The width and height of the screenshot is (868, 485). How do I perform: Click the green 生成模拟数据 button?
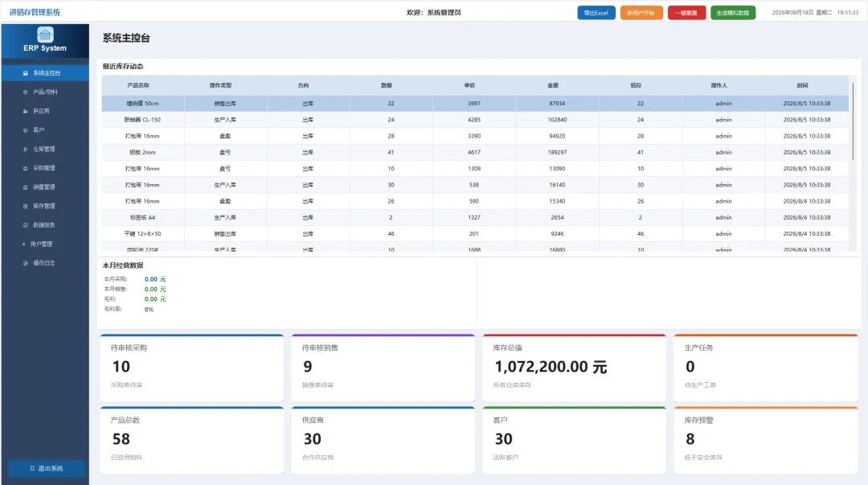coord(733,13)
